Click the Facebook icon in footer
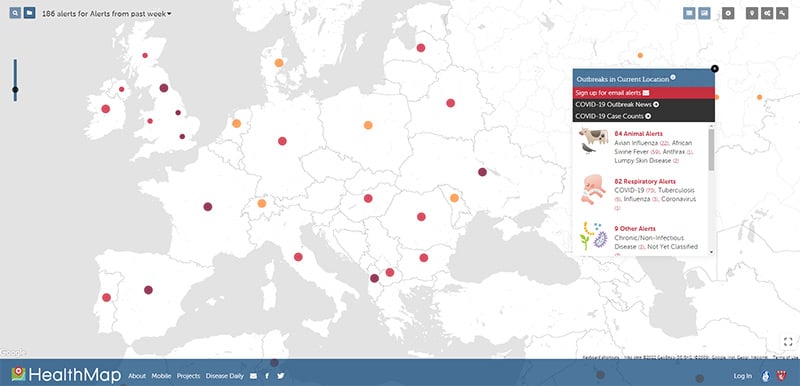The image size is (800, 386). click(x=267, y=376)
